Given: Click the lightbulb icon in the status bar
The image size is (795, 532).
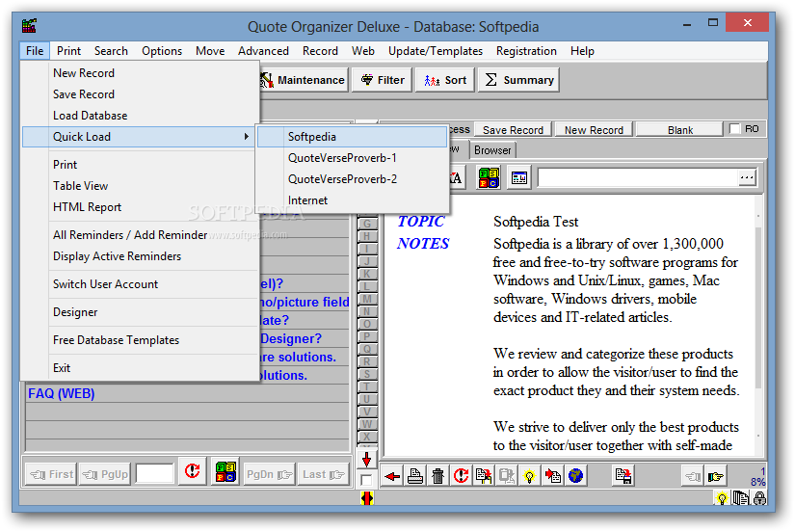Looking at the screenshot, I should point(722,498).
